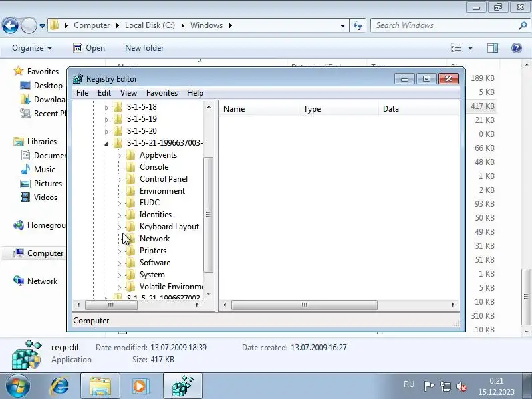Launch Internet Explorer from the taskbar

[x=59, y=386]
